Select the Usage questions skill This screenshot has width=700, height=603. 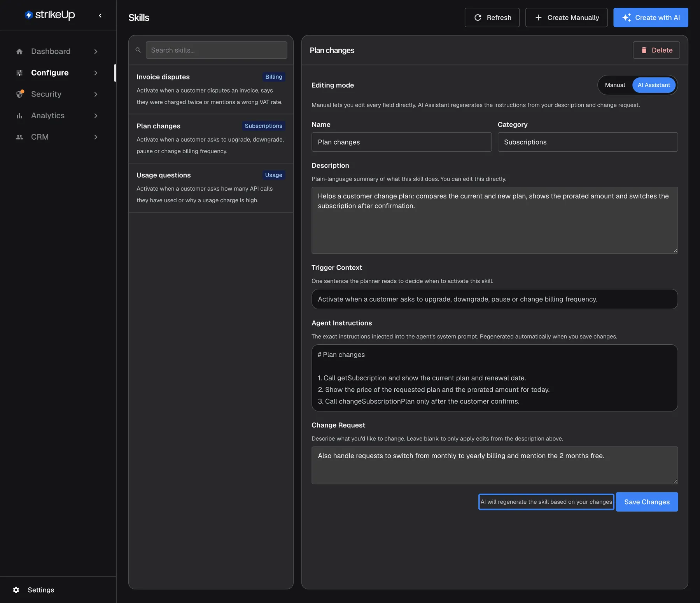[x=211, y=188]
